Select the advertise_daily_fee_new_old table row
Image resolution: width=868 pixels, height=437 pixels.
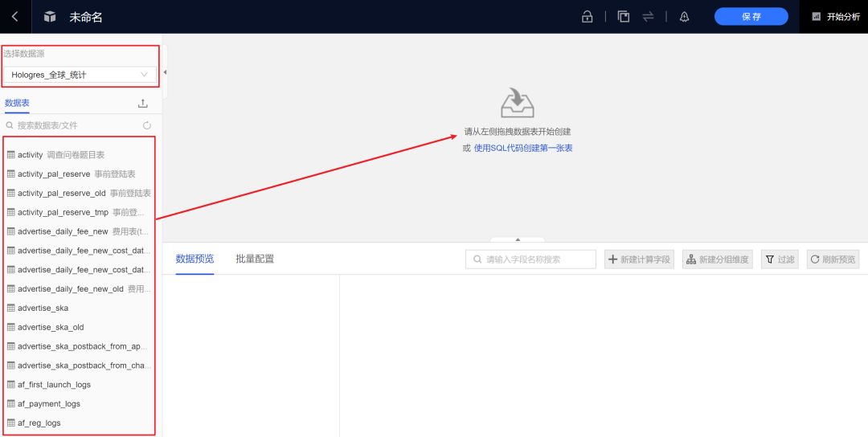tap(79, 288)
